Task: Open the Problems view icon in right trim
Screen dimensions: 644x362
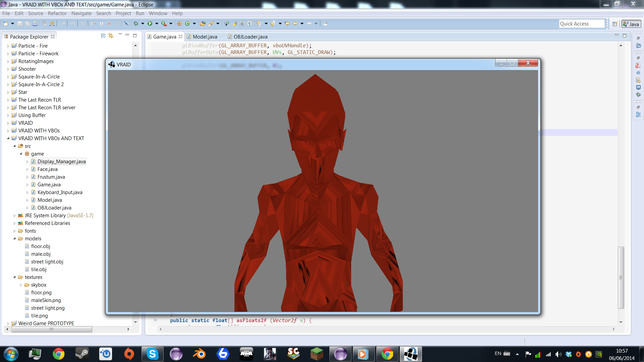Action: [x=638, y=65]
